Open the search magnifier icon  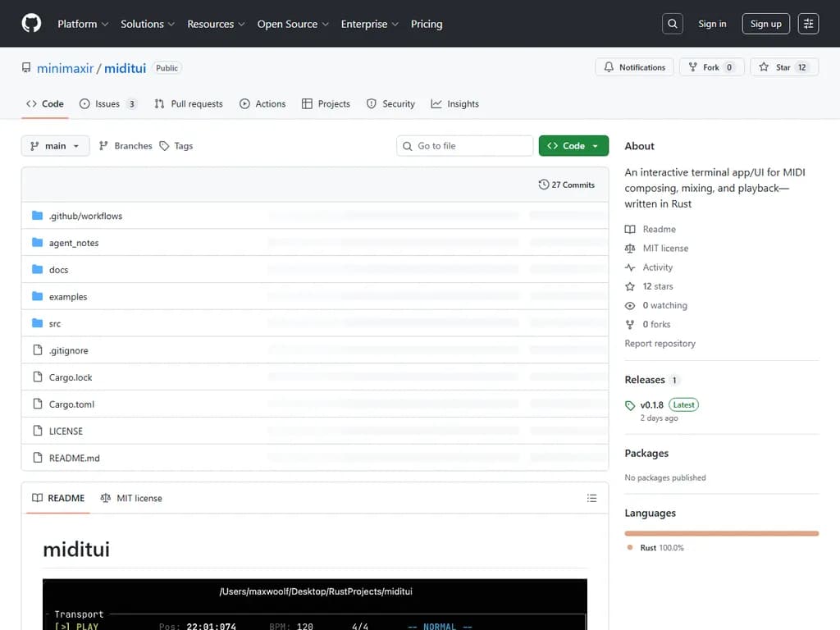[673, 24]
